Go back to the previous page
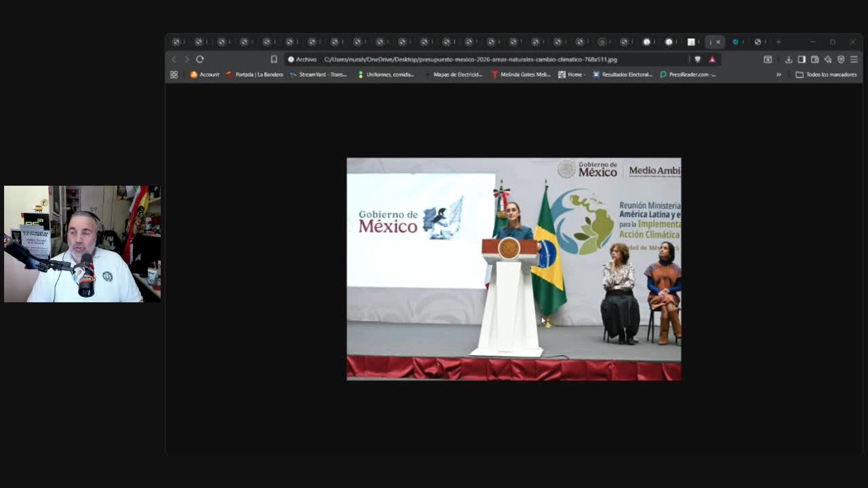This screenshot has height=488, width=868. point(174,60)
